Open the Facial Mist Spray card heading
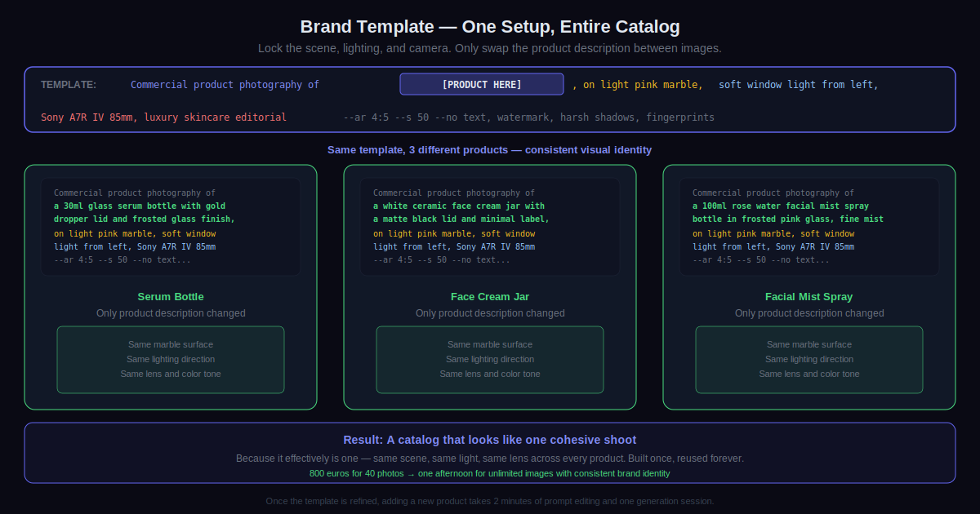980x514 pixels. click(808, 297)
